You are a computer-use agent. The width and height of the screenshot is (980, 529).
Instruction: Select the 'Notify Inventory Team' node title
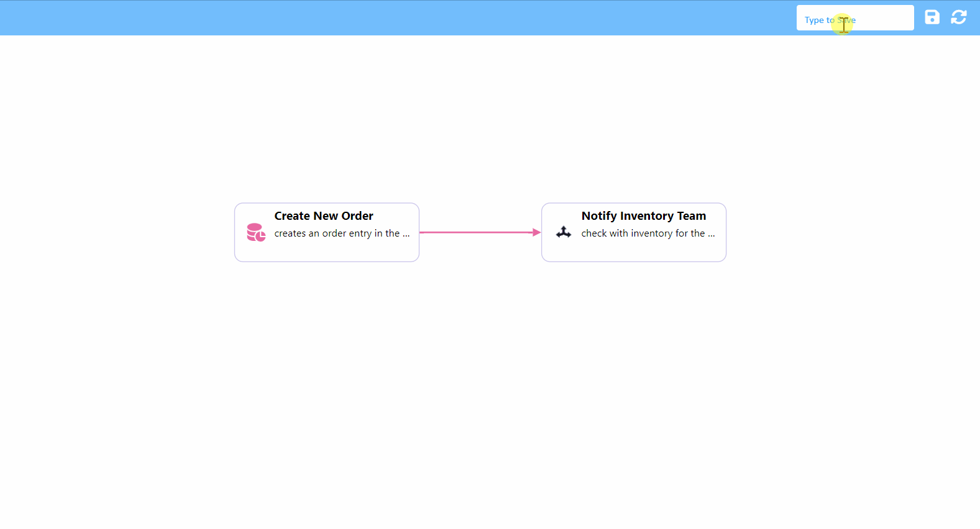point(644,216)
